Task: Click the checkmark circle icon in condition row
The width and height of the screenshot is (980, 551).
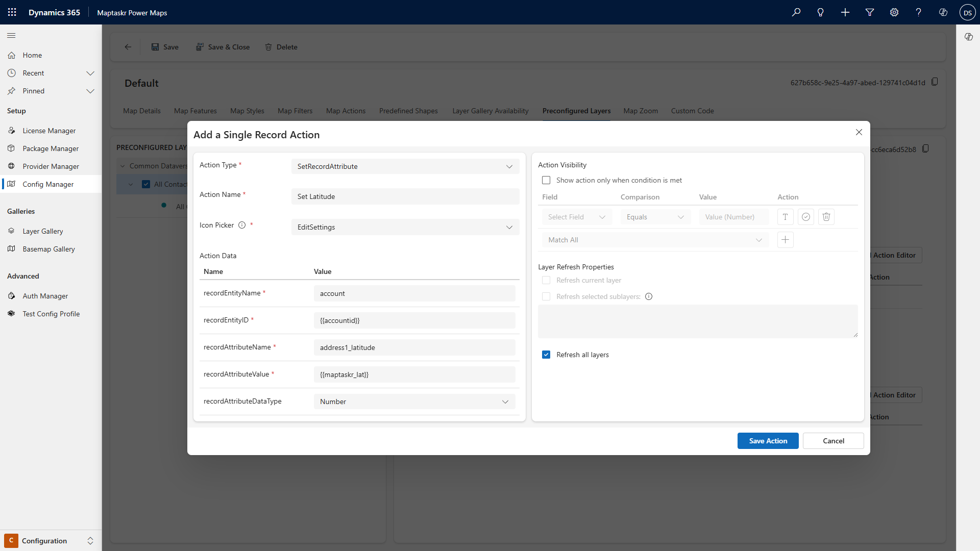Action: [805, 217]
